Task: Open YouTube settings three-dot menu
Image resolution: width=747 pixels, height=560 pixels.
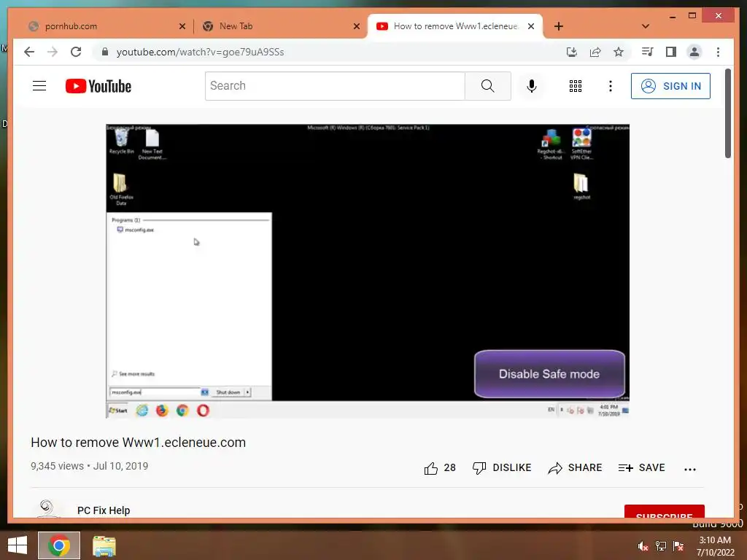Action: coord(611,86)
